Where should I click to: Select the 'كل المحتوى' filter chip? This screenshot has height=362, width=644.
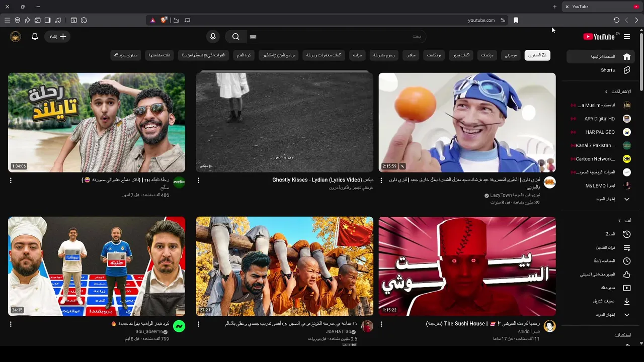click(537, 55)
